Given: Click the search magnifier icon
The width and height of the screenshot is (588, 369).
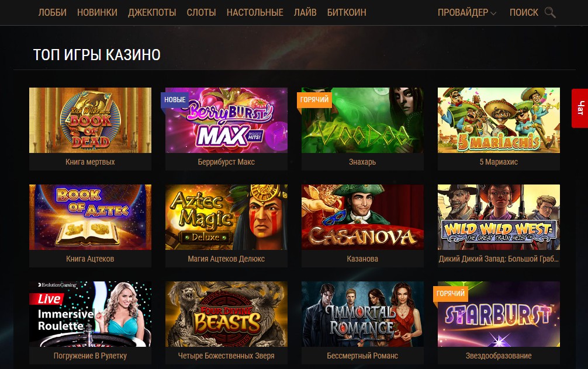Looking at the screenshot, I should click(x=550, y=12).
